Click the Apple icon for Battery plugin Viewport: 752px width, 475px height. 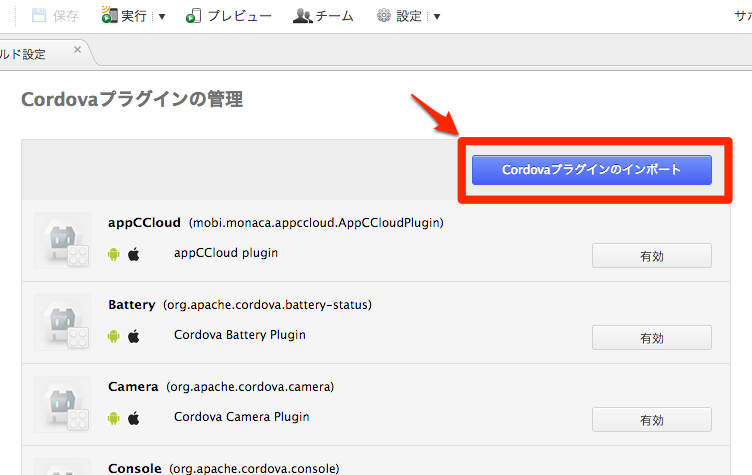[134, 336]
